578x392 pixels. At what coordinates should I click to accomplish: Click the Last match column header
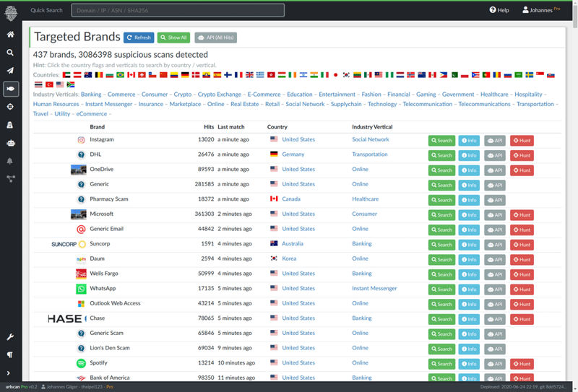click(231, 127)
